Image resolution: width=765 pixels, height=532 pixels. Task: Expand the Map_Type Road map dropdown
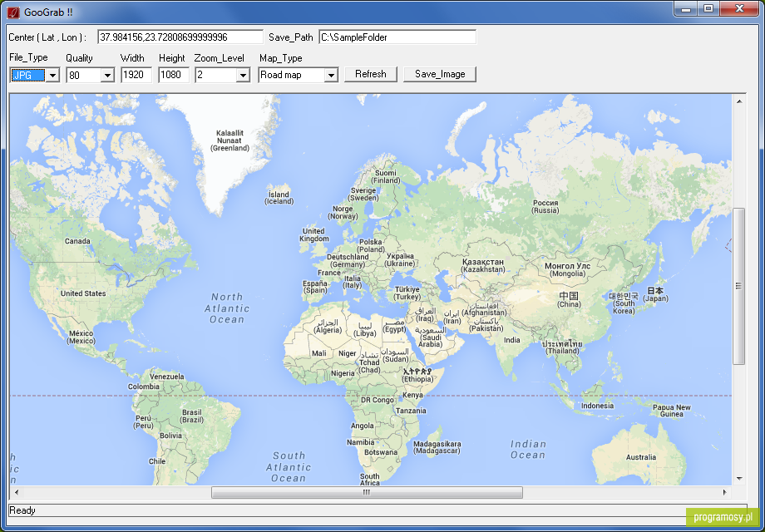331,75
